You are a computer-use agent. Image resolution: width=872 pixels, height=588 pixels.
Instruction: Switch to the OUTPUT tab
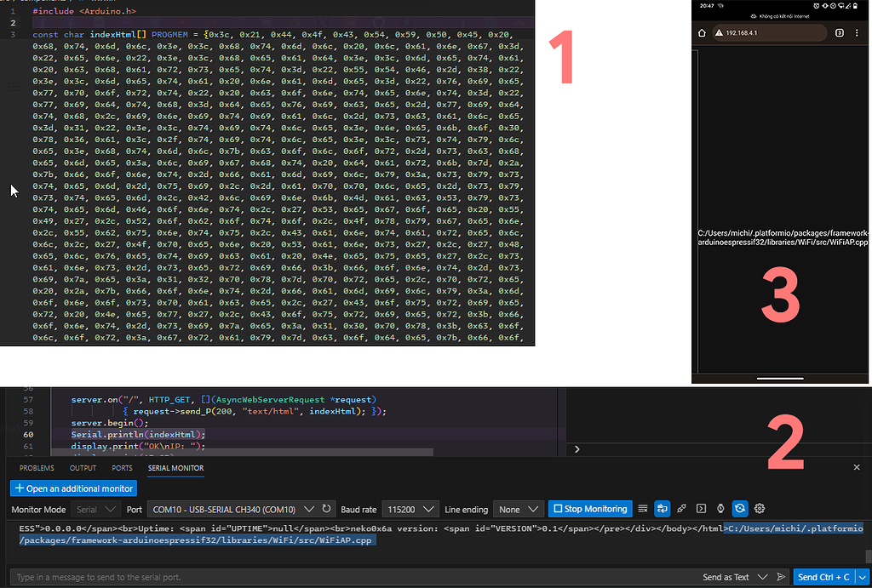83,468
